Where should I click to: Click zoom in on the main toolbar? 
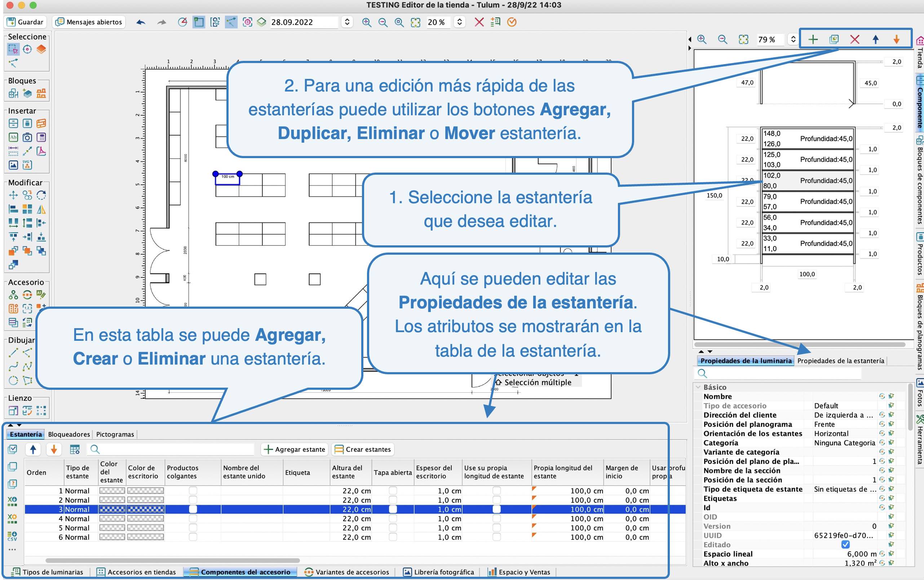pos(366,22)
